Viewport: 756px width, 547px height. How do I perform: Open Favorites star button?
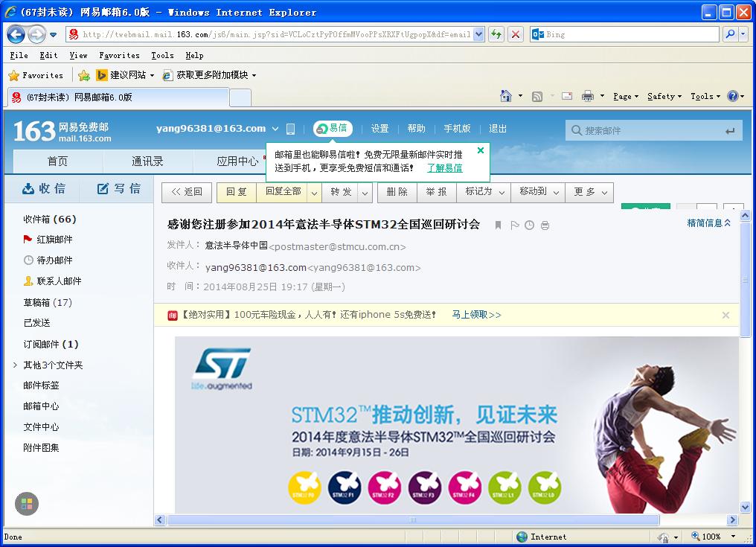36,75
